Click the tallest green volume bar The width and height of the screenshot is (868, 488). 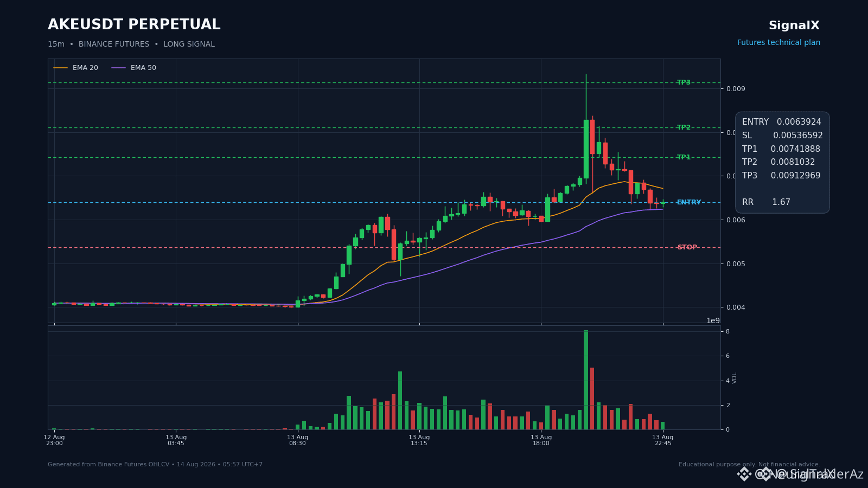[586, 380]
